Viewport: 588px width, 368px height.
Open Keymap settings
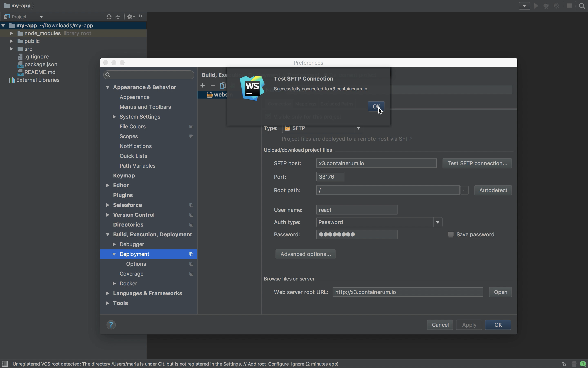tap(124, 175)
